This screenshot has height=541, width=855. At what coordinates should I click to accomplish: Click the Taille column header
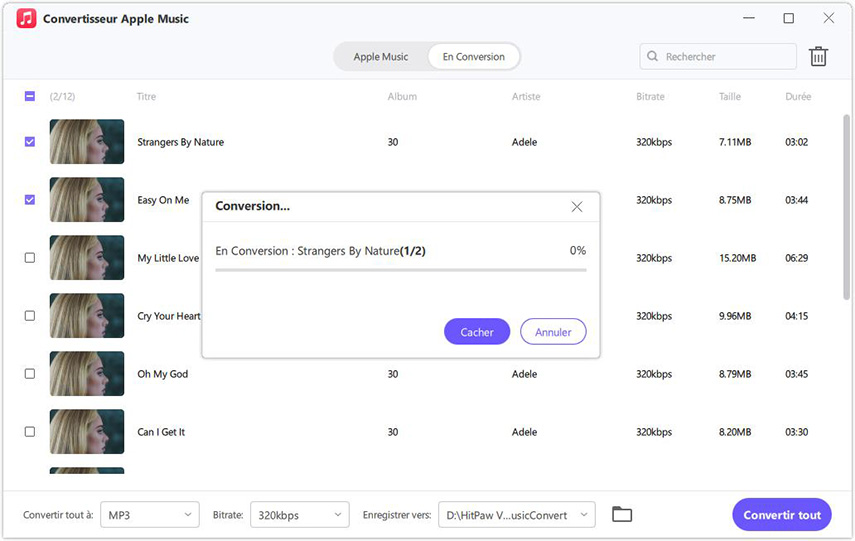point(730,97)
